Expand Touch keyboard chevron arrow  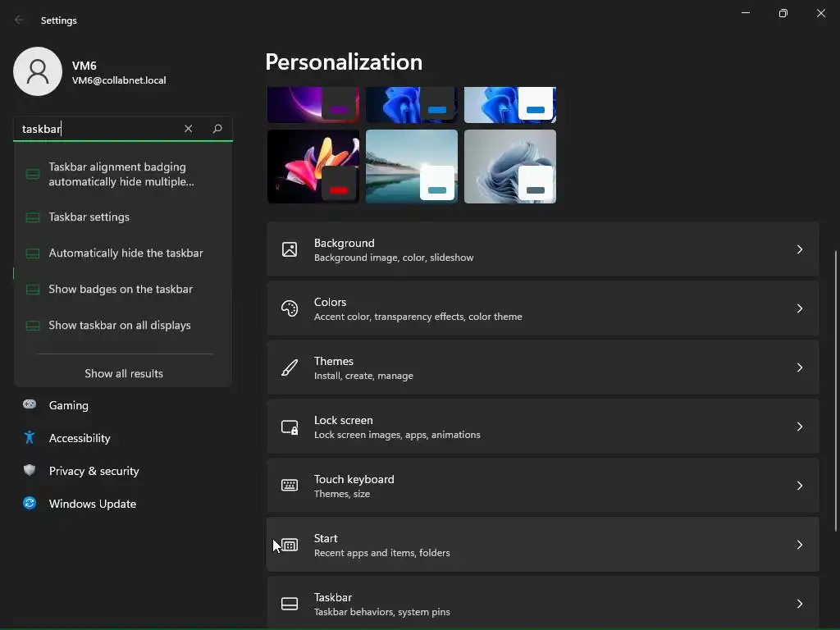coord(799,486)
